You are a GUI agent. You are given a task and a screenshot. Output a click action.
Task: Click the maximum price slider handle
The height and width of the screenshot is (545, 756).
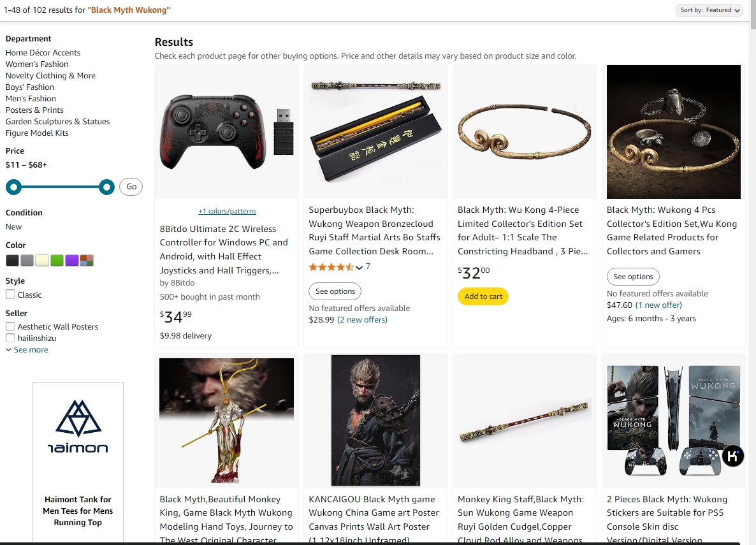click(x=106, y=187)
